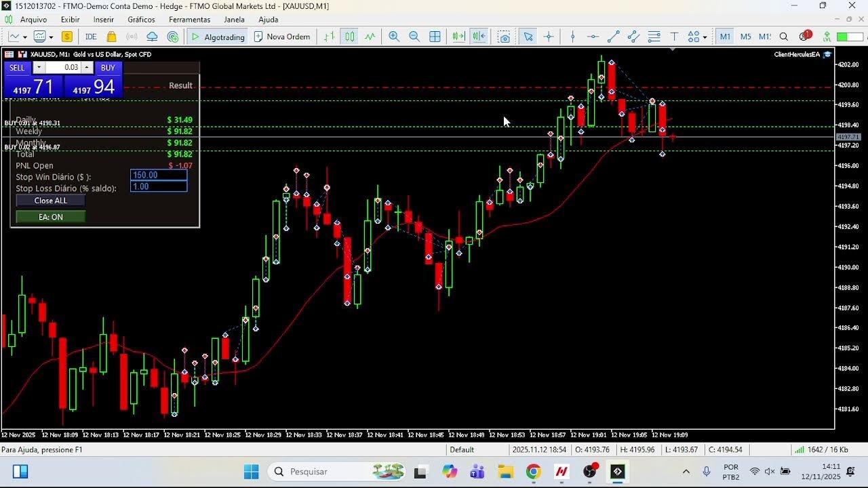The image size is (868, 488).
Task: Enable chart auto-scroll
Action: point(457,37)
